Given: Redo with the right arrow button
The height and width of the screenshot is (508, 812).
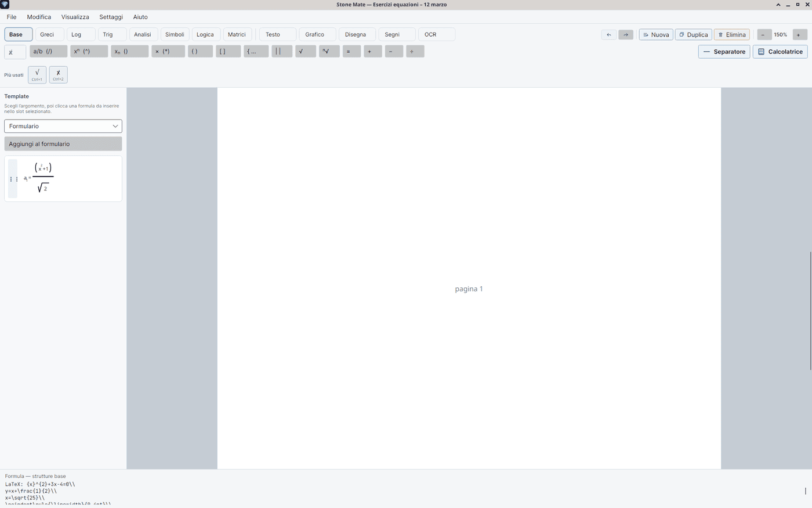Looking at the screenshot, I should pyautogui.click(x=626, y=35).
